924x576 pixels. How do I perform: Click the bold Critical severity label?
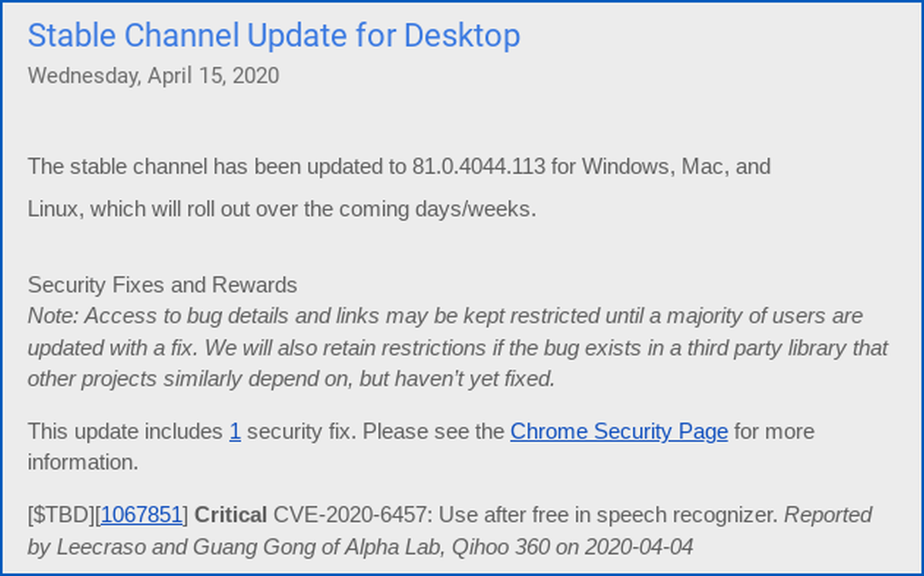(231, 515)
